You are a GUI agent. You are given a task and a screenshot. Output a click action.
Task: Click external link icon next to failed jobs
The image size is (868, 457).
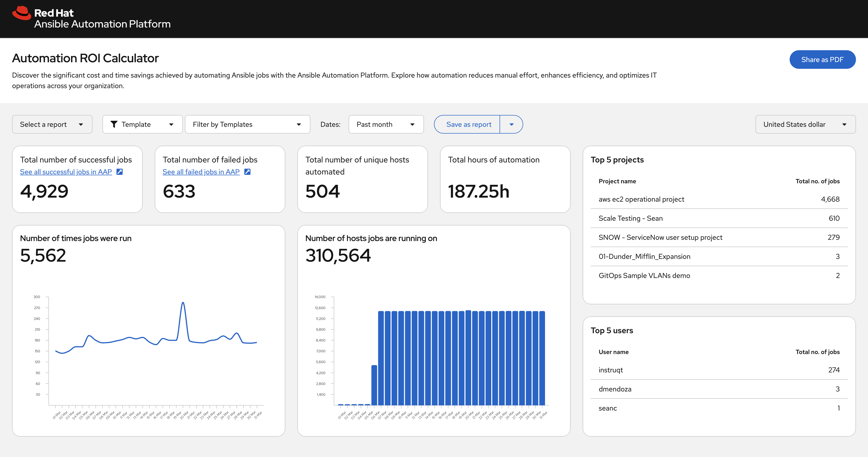(x=247, y=172)
